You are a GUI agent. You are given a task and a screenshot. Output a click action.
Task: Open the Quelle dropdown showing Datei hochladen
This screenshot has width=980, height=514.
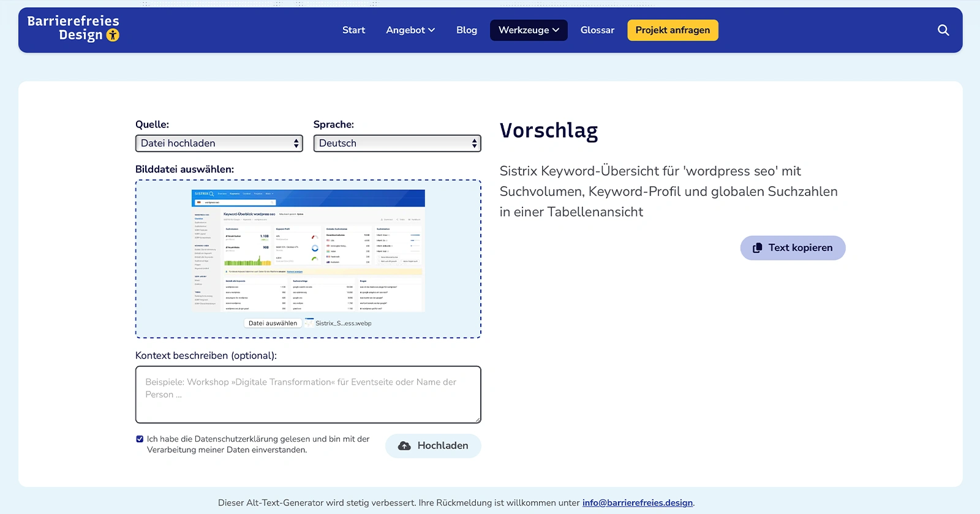219,143
